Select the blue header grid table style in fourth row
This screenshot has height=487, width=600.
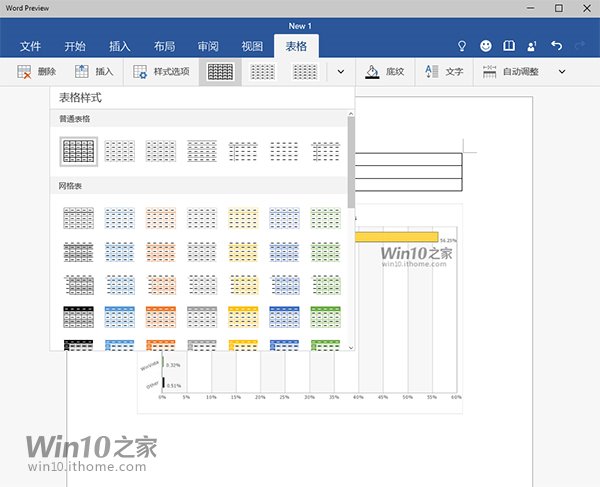(x=119, y=317)
